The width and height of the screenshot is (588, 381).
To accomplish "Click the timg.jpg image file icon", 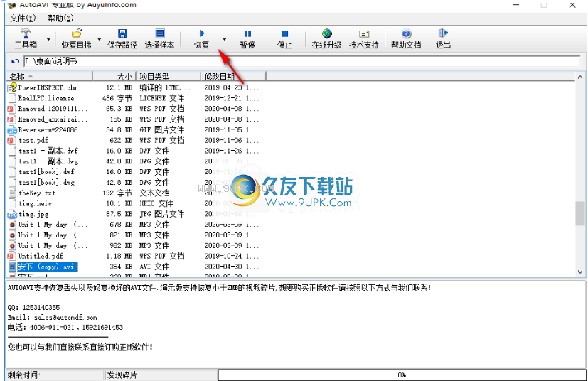I will click(12, 214).
